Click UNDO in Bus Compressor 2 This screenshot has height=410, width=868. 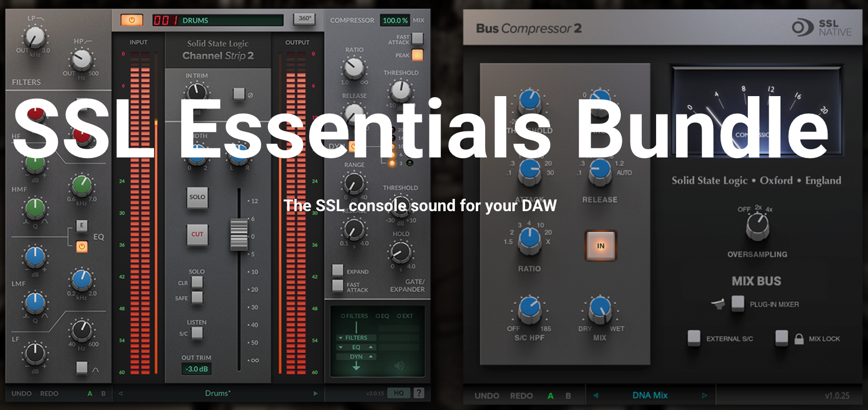487,396
